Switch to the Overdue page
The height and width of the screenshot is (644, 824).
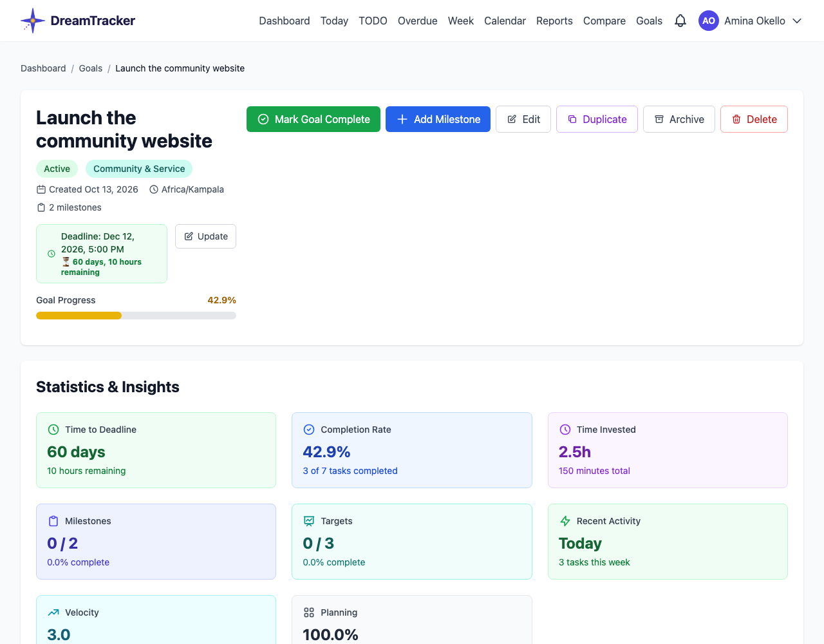pos(418,21)
